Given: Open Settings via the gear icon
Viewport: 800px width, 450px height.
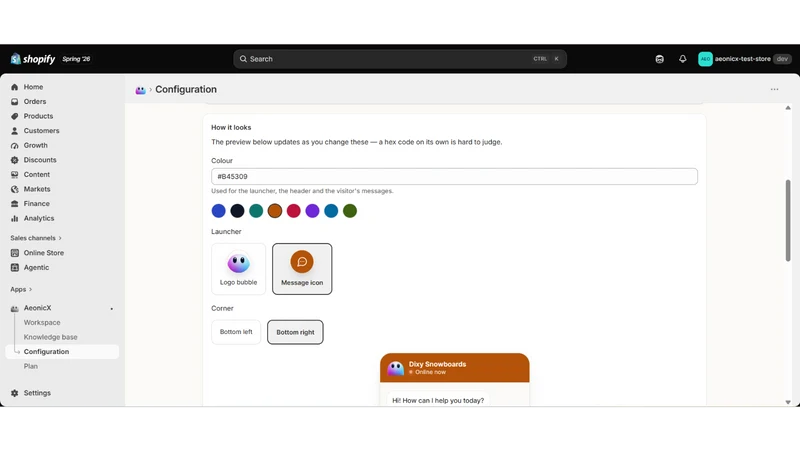Looking at the screenshot, I should coord(14,393).
